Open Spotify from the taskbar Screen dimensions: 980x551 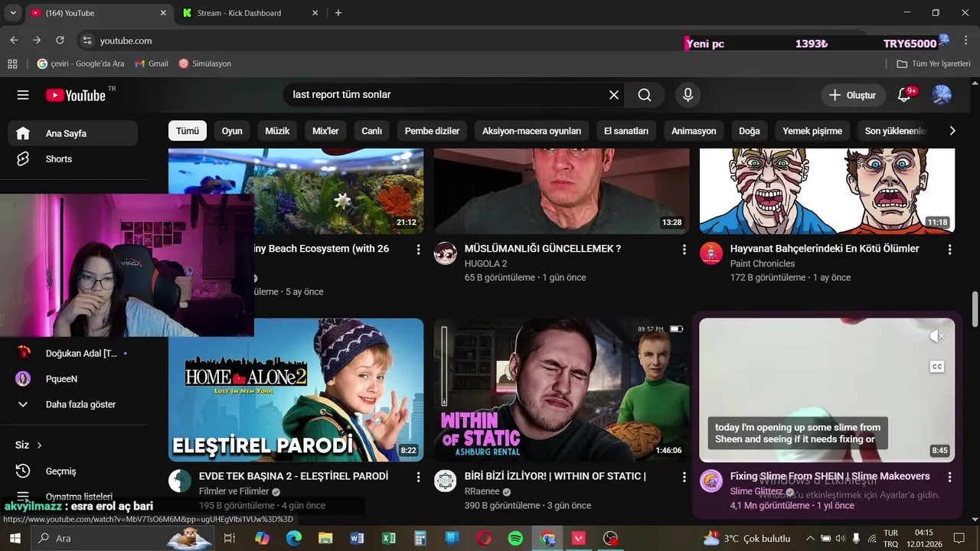515,538
